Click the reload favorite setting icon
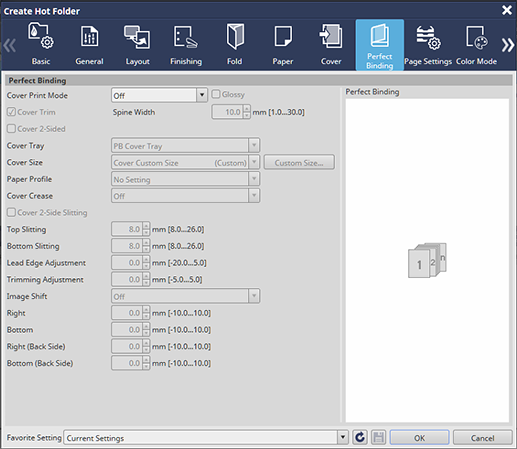The image size is (517, 449). point(360,437)
